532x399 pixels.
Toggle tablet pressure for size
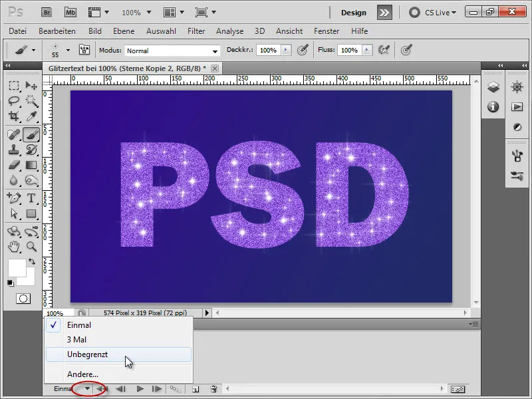pyautogui.click(x=406, y=50)
